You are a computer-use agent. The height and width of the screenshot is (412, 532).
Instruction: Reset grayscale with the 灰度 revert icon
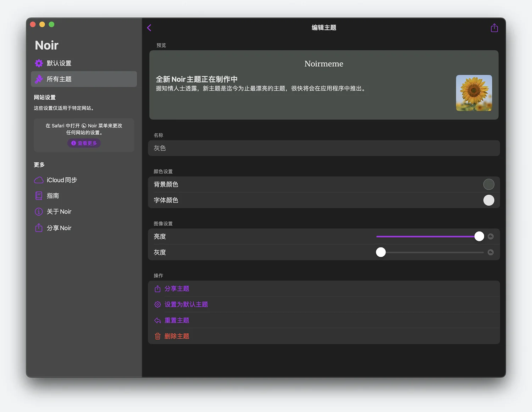(491, 252)
